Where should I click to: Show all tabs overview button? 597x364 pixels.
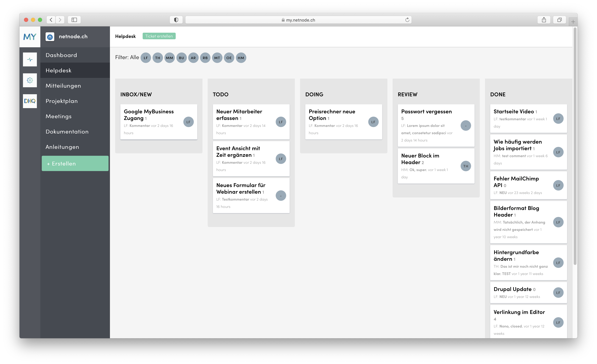[559, 20]
